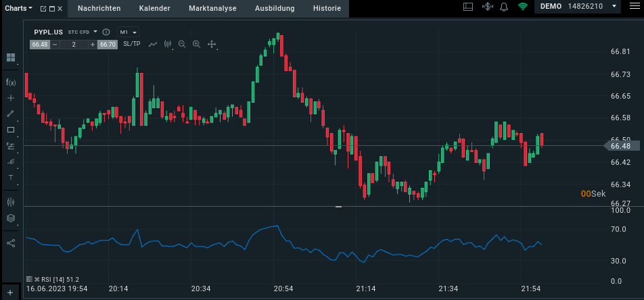
Task: Maximize the Charts panel
Action: coord(51,9)
